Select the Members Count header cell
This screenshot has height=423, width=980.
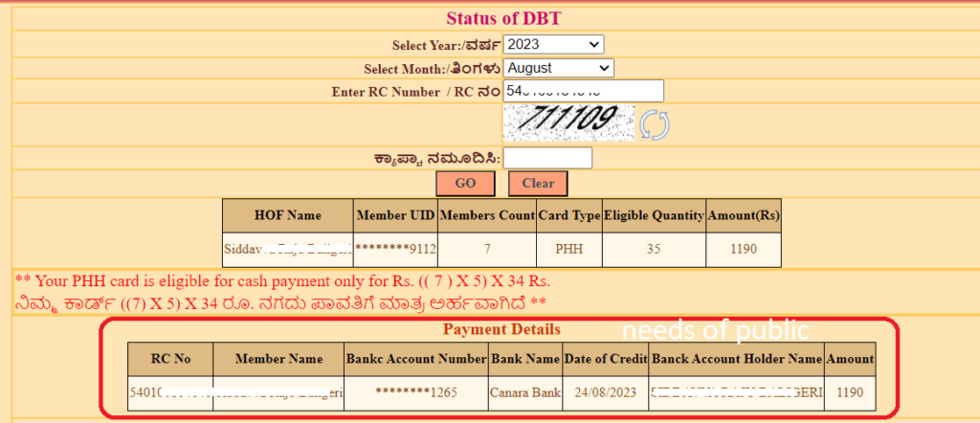487,215
